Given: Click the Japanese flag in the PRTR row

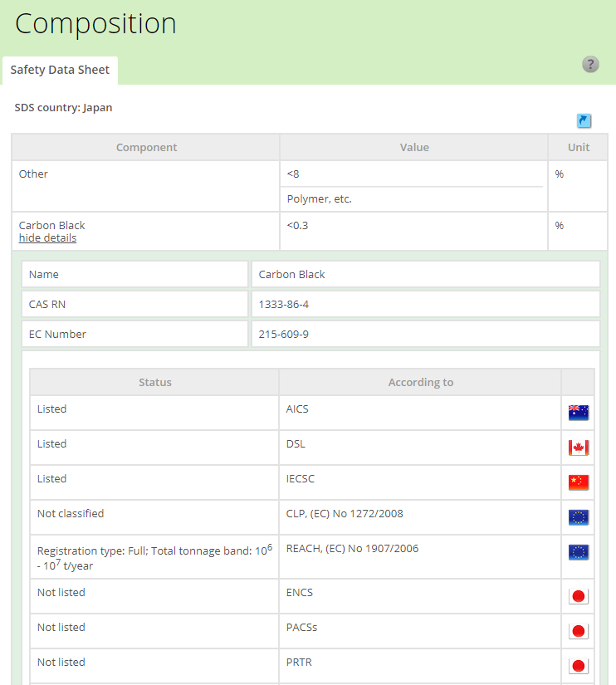Looking at the screenshot, I should click(x=578, y=666).
